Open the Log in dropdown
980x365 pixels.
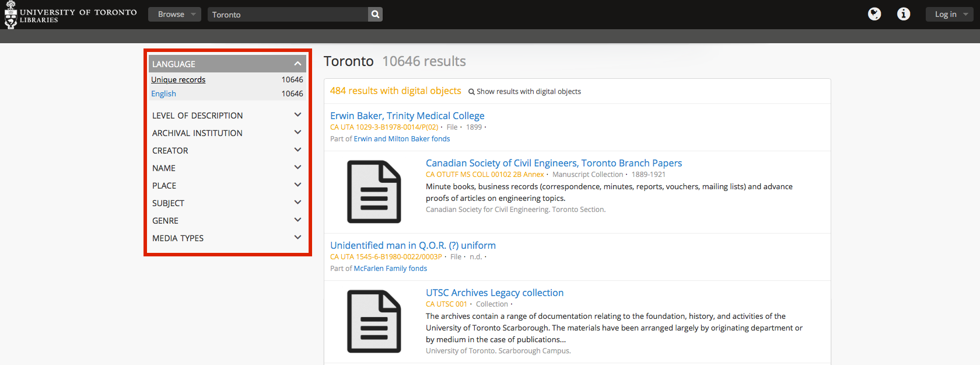[949, 14]
